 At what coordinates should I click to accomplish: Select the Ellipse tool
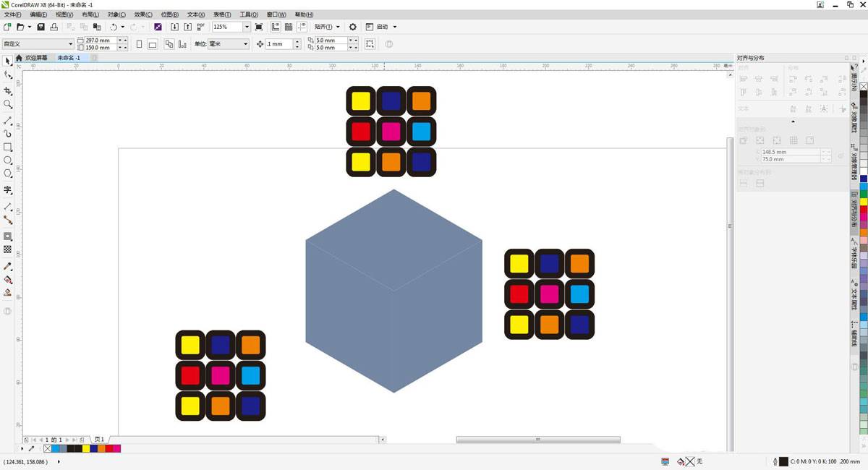[x=8, y=160]
